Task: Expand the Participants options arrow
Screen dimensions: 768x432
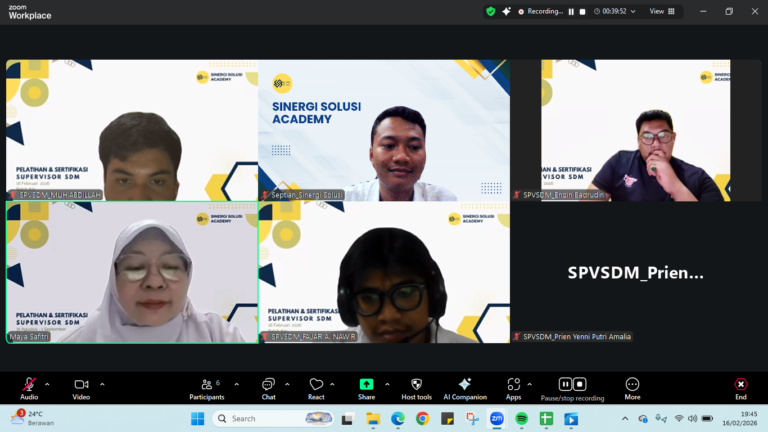Action: click(x=236, y=384)
